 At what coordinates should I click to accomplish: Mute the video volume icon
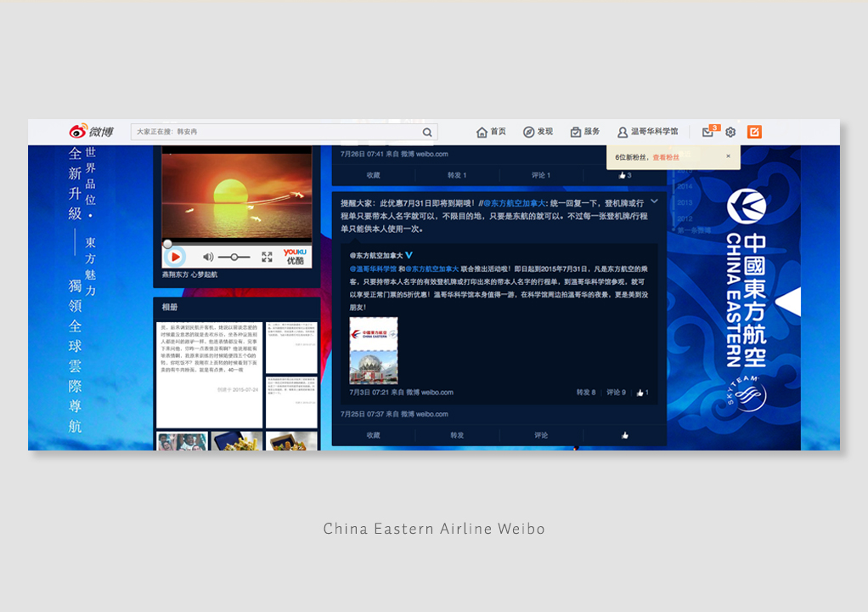(208, 257)
